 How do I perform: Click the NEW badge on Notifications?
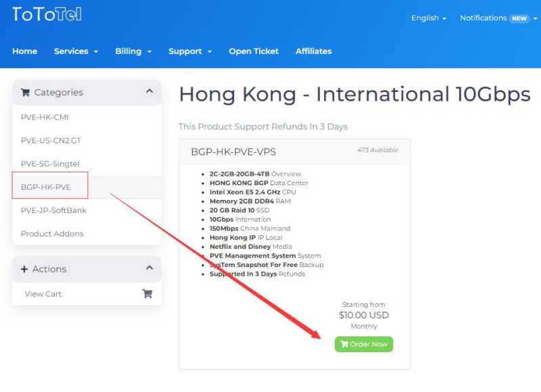519,18
